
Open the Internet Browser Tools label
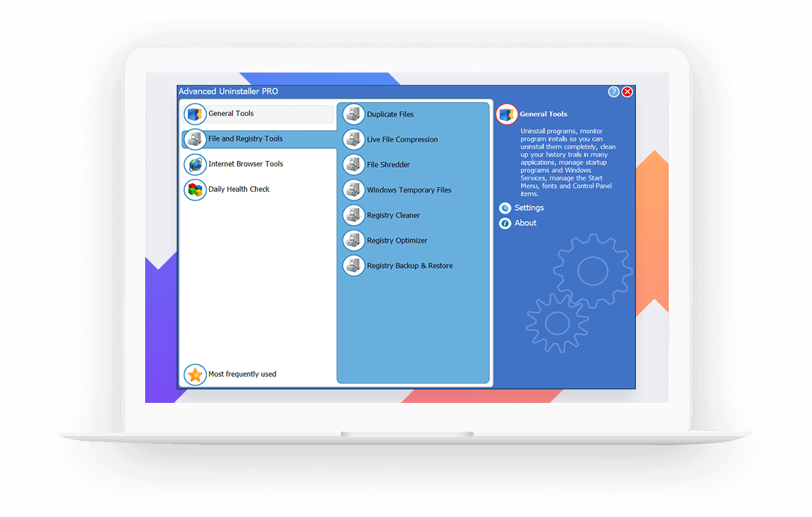pyautogui.click(x=246, y=164)
